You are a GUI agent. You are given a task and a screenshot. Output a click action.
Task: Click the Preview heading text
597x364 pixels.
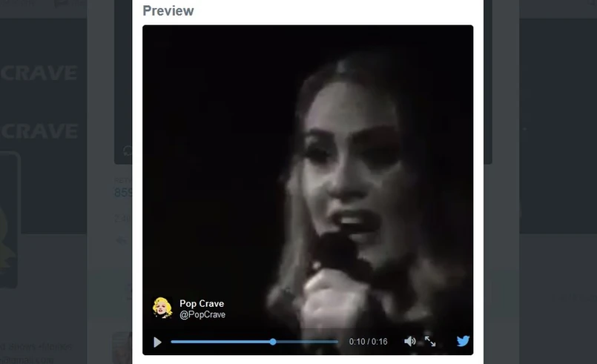pos(168,11)
